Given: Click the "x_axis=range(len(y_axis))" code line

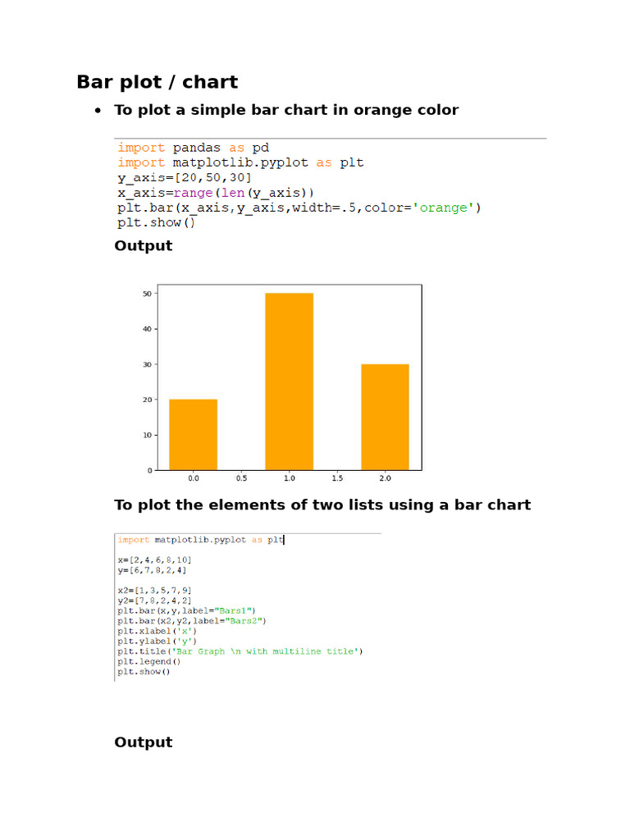Looking at the screenshot, I should [x=216, y=193].
